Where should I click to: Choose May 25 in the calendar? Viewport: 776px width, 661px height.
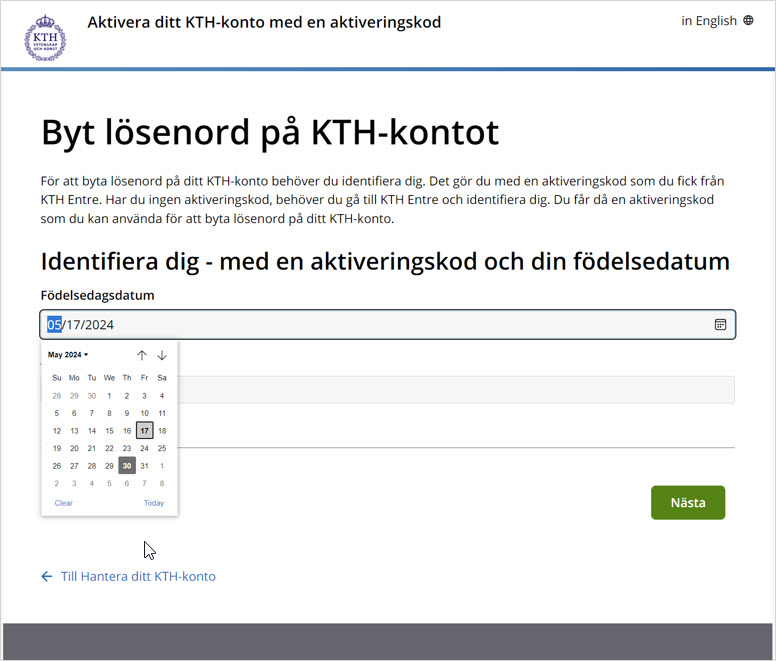coord(162,448)
